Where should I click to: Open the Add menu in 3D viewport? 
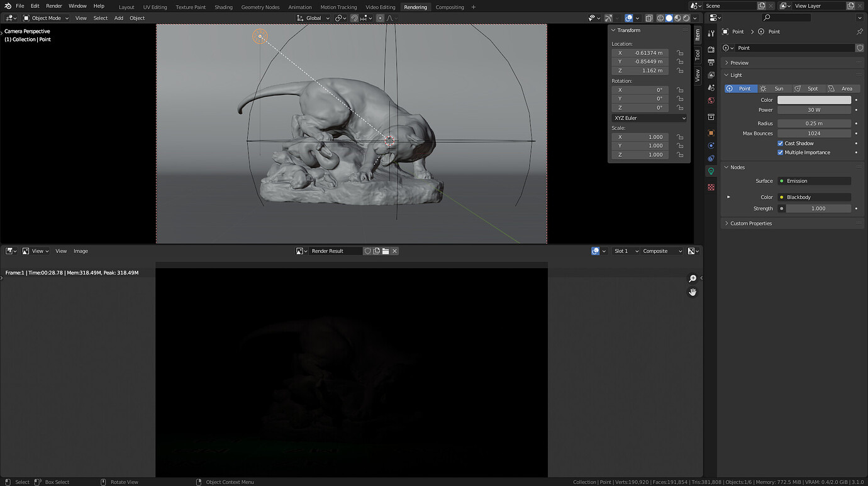[x=119, y=18]
